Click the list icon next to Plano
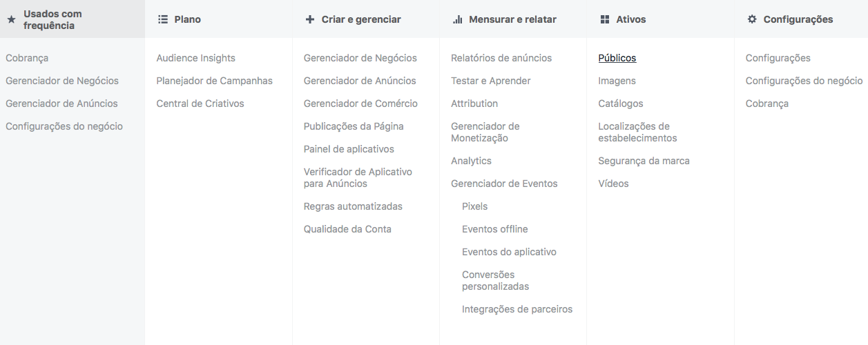The width and height of the screenshot is (868, 345). tap(163, 19)
